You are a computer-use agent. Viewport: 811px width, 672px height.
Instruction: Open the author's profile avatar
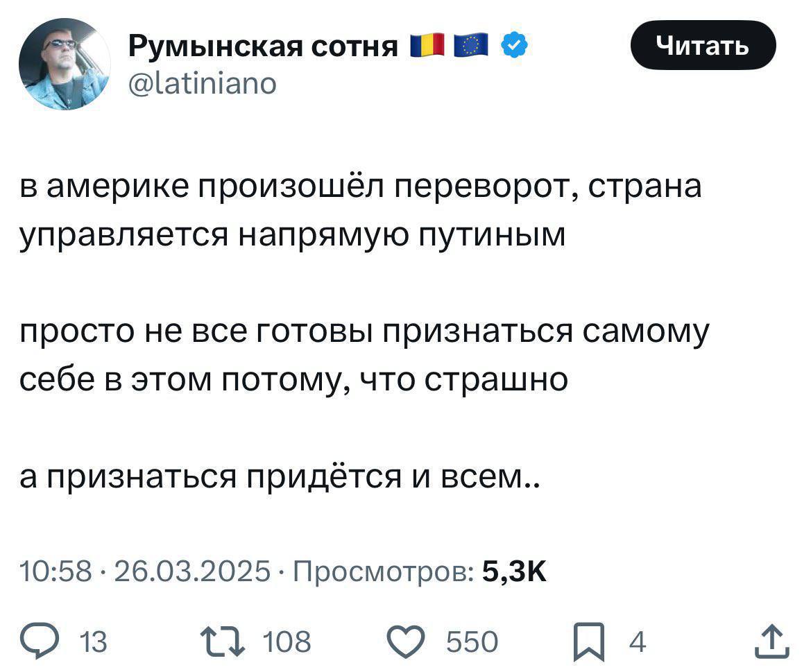(x=65, y=64)
